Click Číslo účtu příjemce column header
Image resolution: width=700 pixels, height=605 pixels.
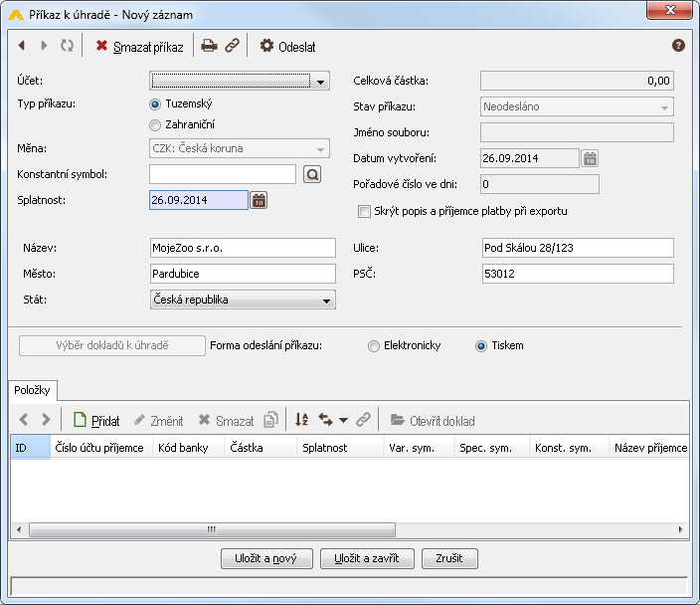[x=101, y=448]
